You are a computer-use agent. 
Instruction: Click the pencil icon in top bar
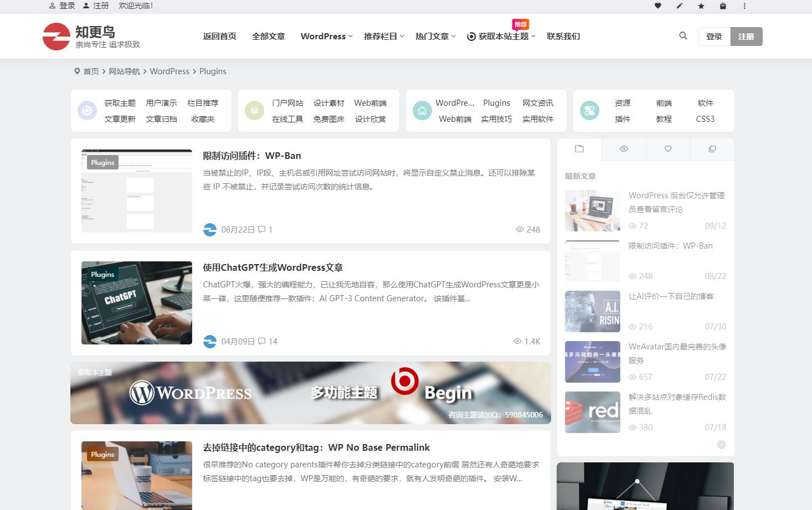(x=680, y=6)
